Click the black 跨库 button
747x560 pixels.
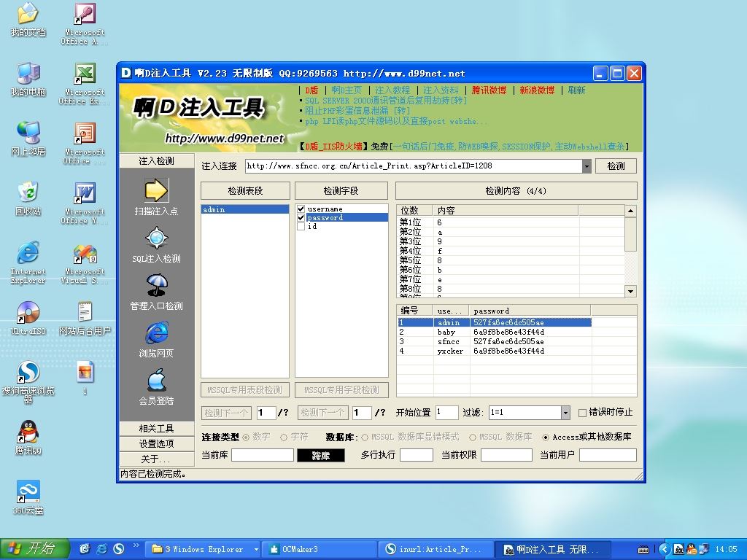(321, 456)
